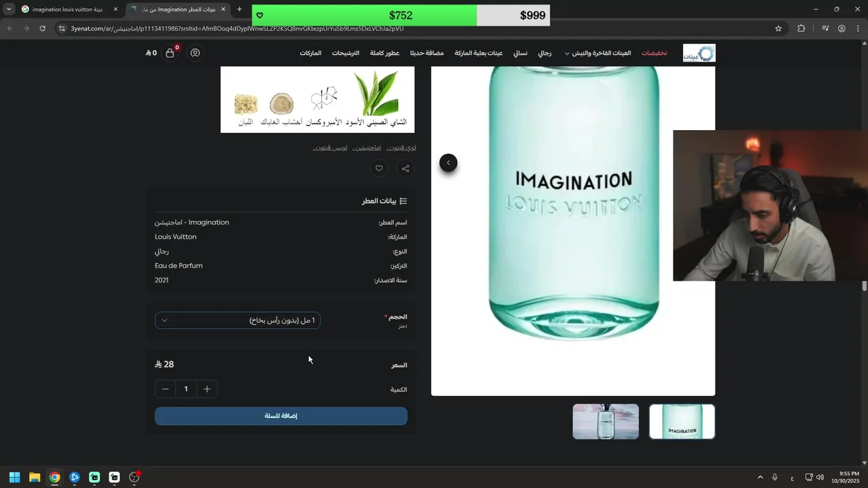Open الماركات brands menu item

tap(311, 53)
